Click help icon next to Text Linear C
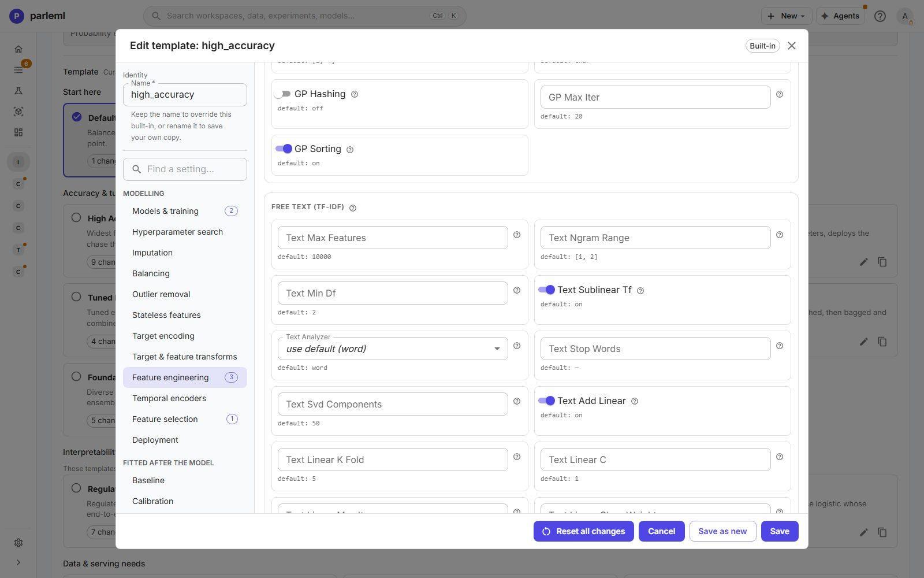 [780, 457]
